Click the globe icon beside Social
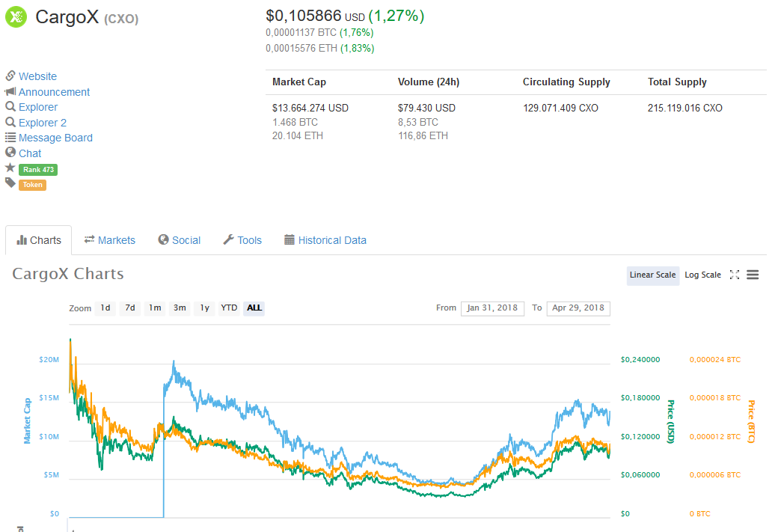778x532 pixels. (x=163, y=239)
